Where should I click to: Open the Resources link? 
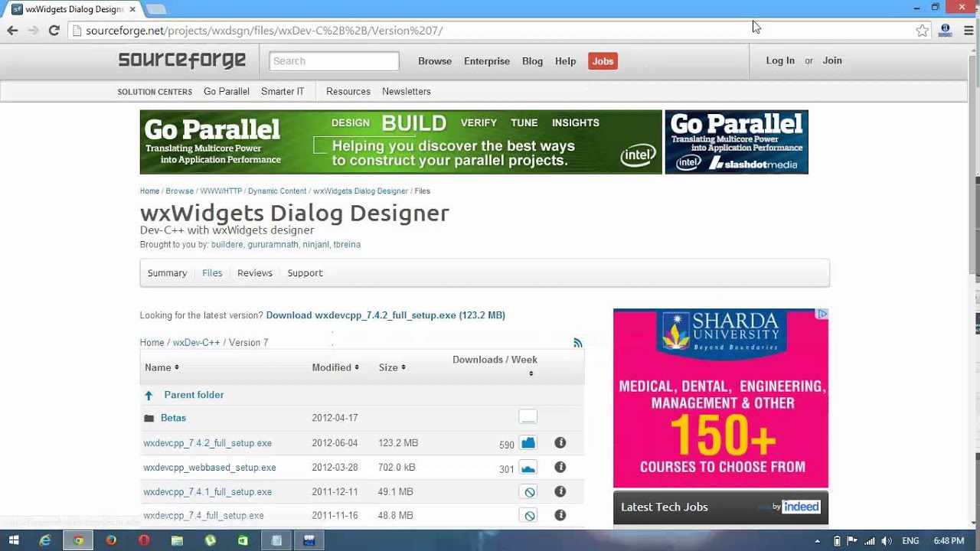(348, 91)
